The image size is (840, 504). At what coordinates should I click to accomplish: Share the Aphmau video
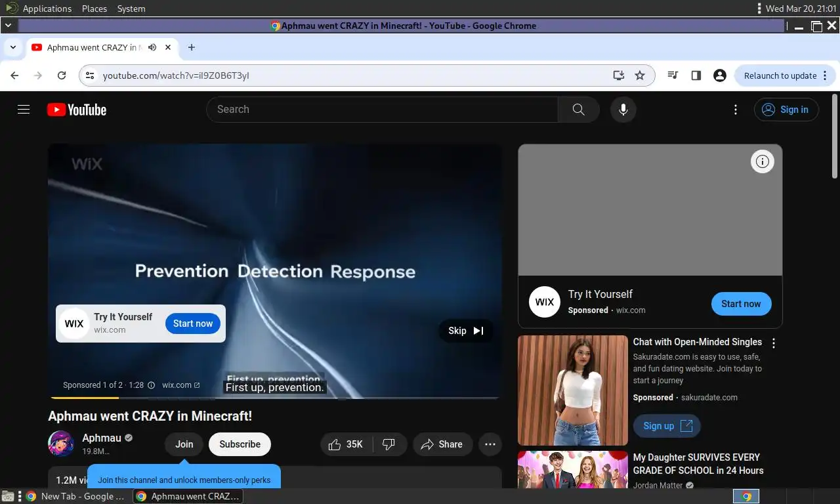click(442, 444)
